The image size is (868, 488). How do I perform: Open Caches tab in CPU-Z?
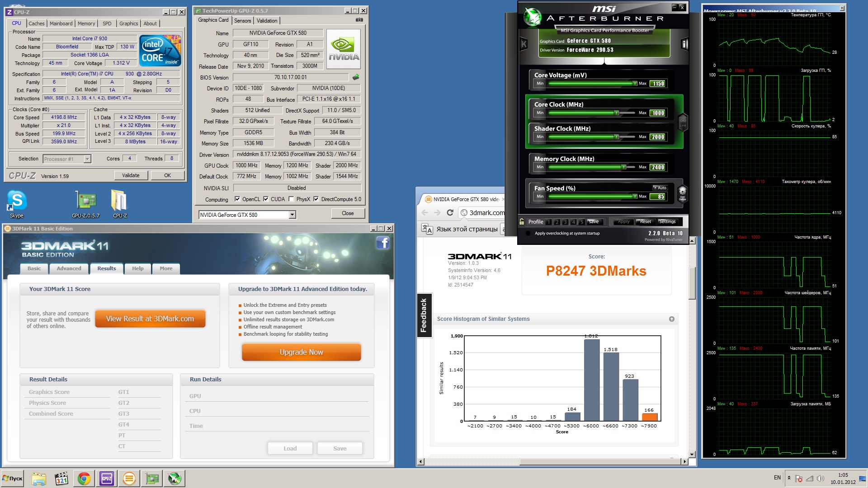(x=37, y=23)
